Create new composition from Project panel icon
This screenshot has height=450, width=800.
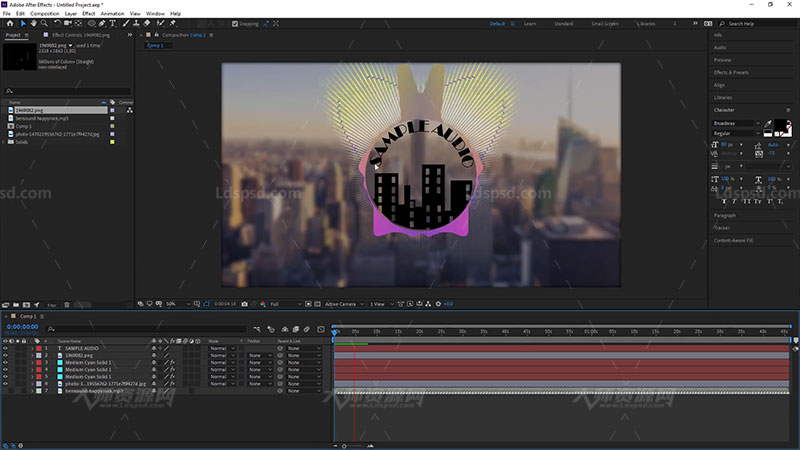point(27,305)
